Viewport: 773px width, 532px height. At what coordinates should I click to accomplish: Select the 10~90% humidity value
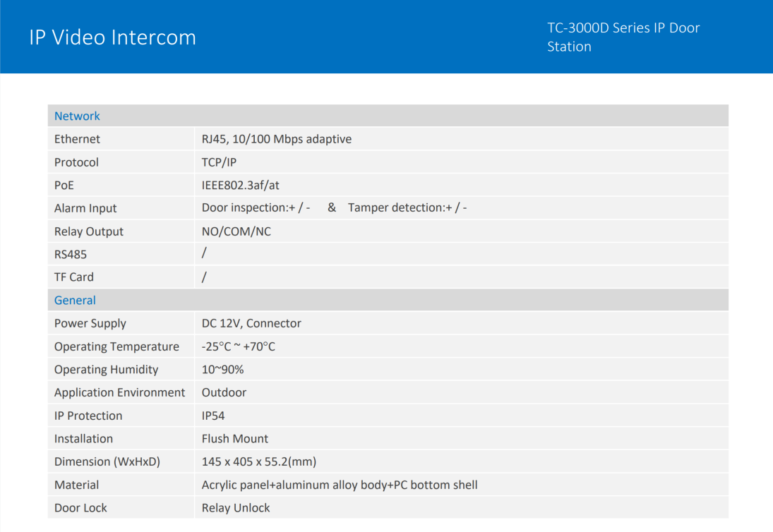coord(222,370)
